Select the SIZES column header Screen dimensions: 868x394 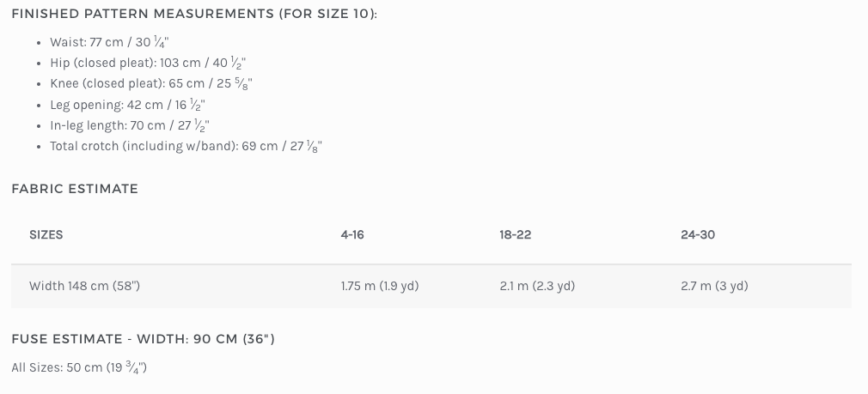[x=46, y=234]
